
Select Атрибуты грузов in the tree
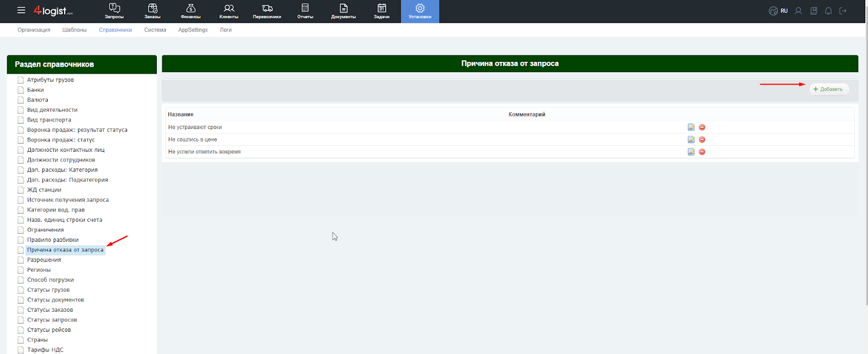(50, 80)
